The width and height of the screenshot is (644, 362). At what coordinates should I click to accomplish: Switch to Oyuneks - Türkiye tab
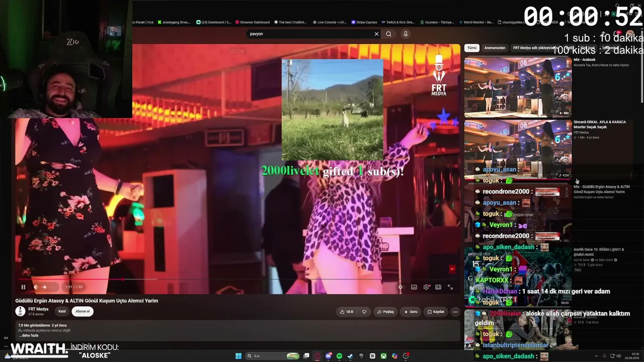pos(437,22)
